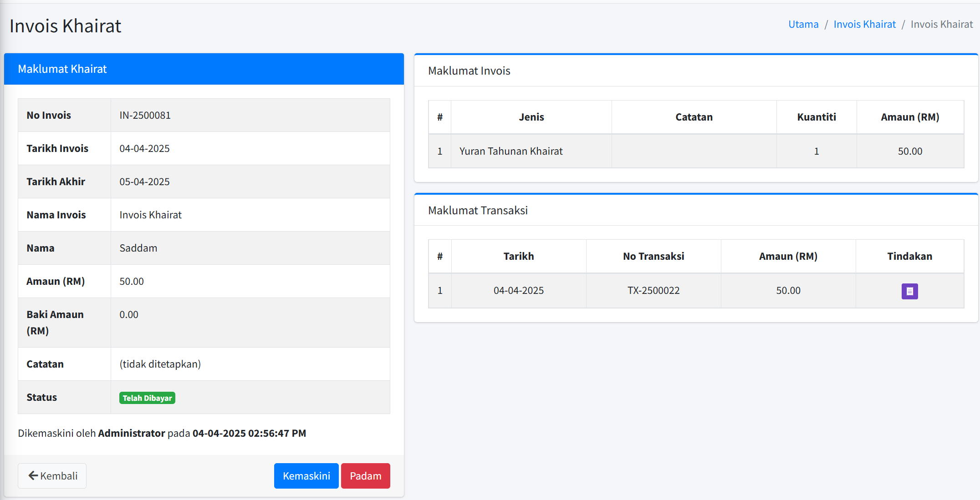Open the Invois Khairat breadcrumb link
The width and height of the screenshot is (980, 500).
[864, 25]
